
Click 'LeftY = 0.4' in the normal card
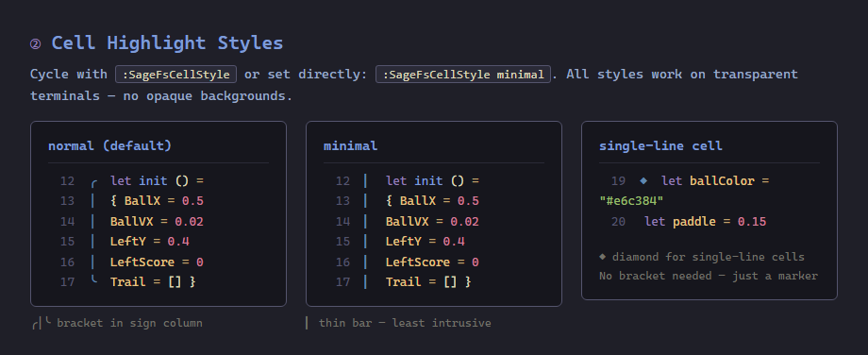[150, 242]
